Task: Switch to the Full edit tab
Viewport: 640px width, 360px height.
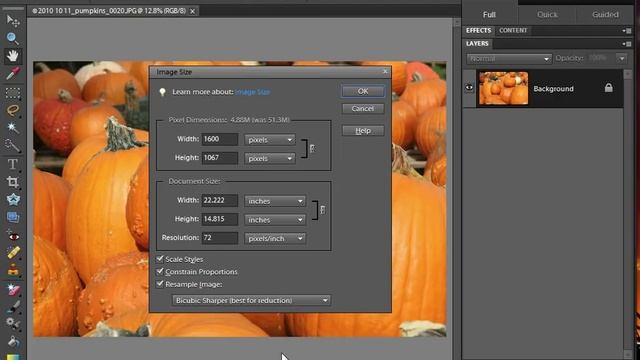Action: tap(489, 15)
